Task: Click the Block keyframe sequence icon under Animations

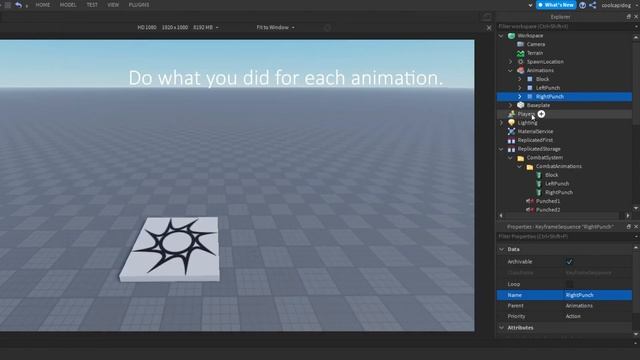Action: pos(530,79)
